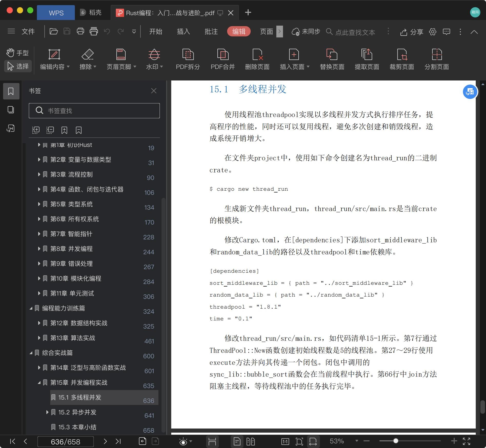Adjust the zoom slider handle
This screenshot has height=448, width=486.
pos(396,441)
